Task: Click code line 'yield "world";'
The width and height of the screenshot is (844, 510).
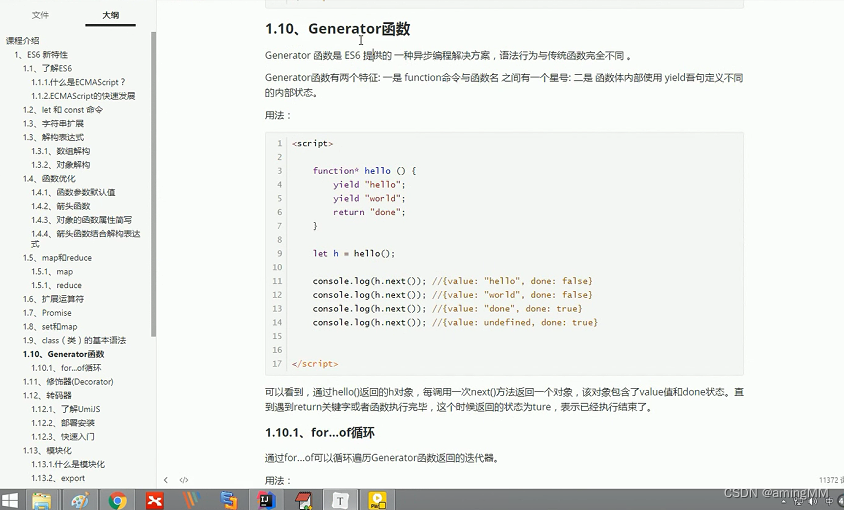Action: click(x=369, y=198)
